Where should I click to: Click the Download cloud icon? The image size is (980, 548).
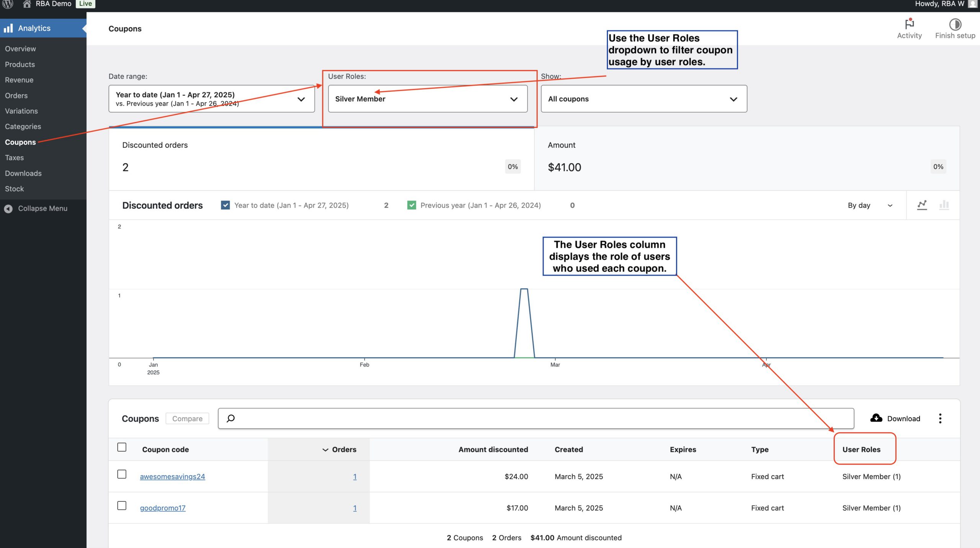876,418
